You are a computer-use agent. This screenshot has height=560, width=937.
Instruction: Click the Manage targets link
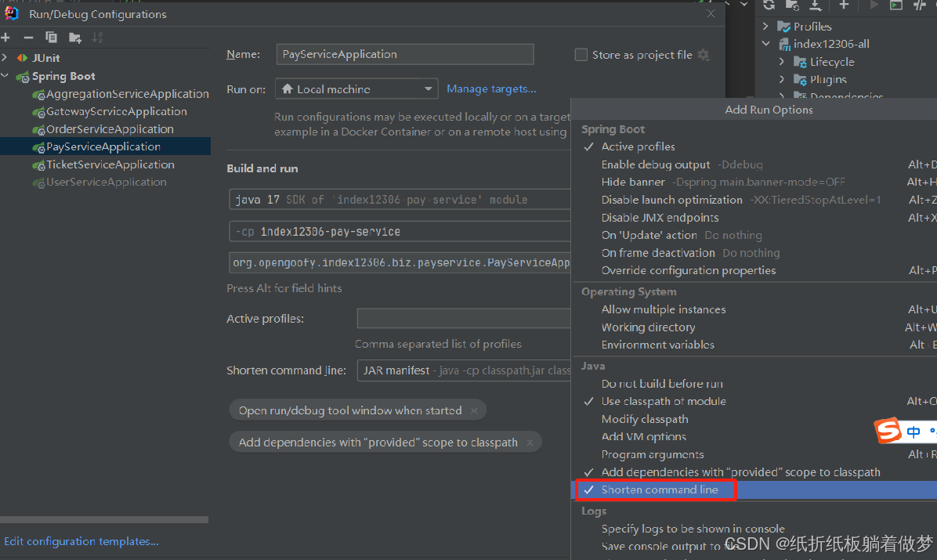[491, 89]
